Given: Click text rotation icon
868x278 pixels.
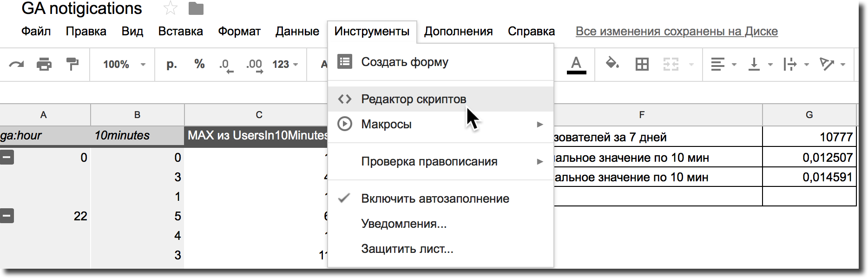Looking at the screenshot, I should 827,64.
